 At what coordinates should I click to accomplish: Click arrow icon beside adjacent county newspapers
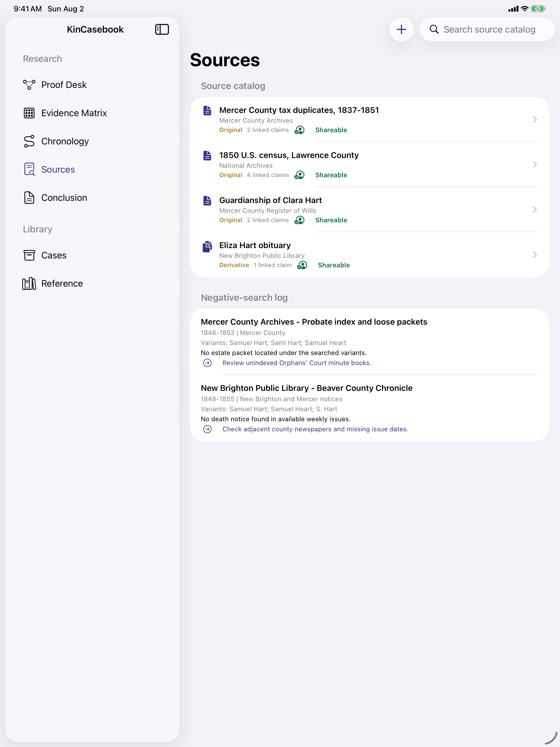coord(207,429)
